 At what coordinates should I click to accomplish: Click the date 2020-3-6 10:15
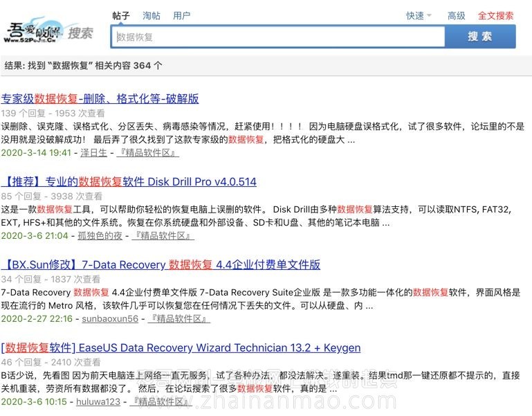[34, 401]
